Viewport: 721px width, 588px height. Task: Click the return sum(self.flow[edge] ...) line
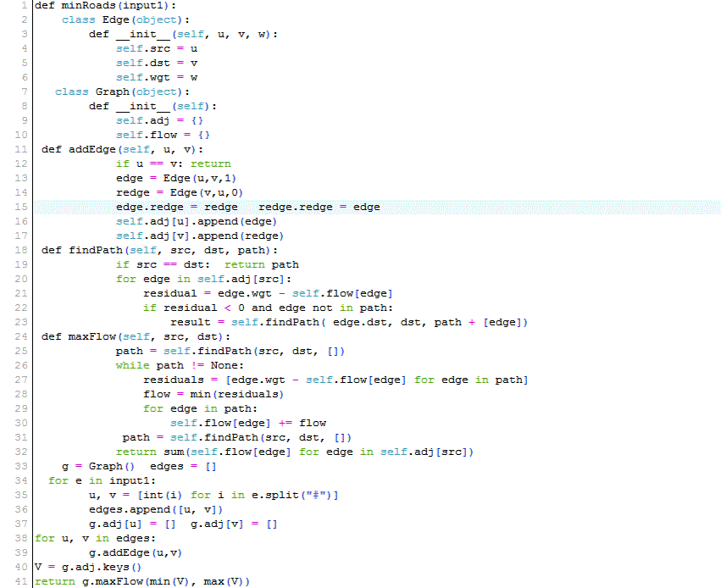(294, 452)
